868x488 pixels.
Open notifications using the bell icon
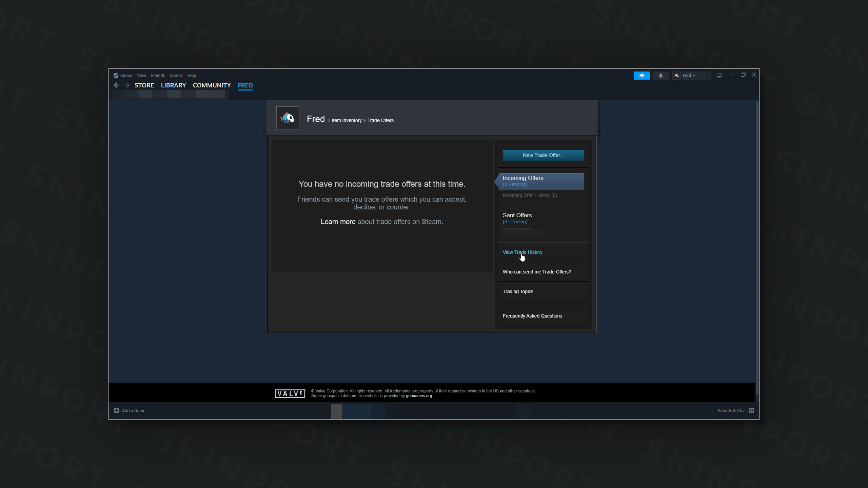pos(660,75)
